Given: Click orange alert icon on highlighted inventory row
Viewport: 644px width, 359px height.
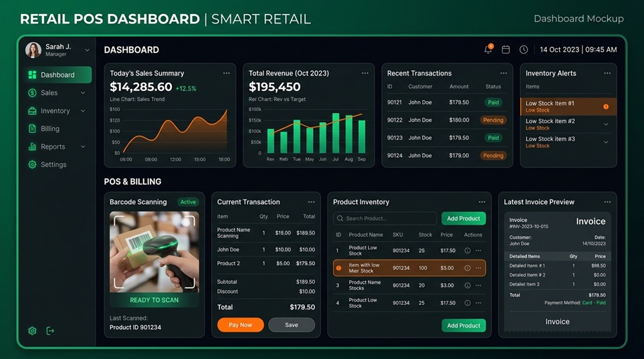Looking at the screenshot, I should (x=338, y=268).
